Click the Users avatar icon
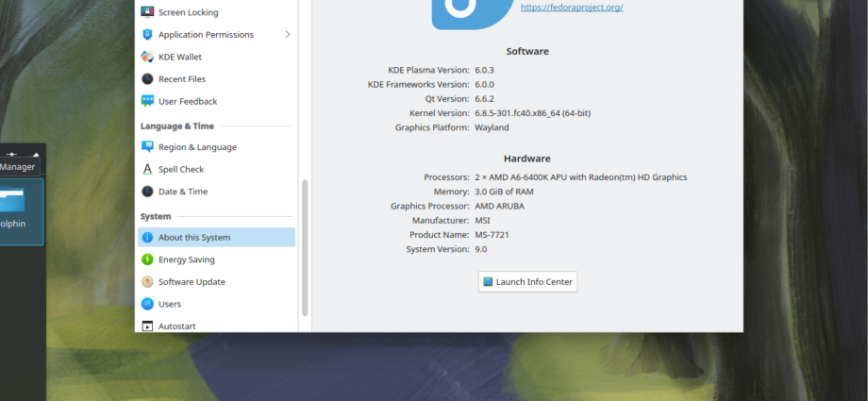 [x=147, y=304]
